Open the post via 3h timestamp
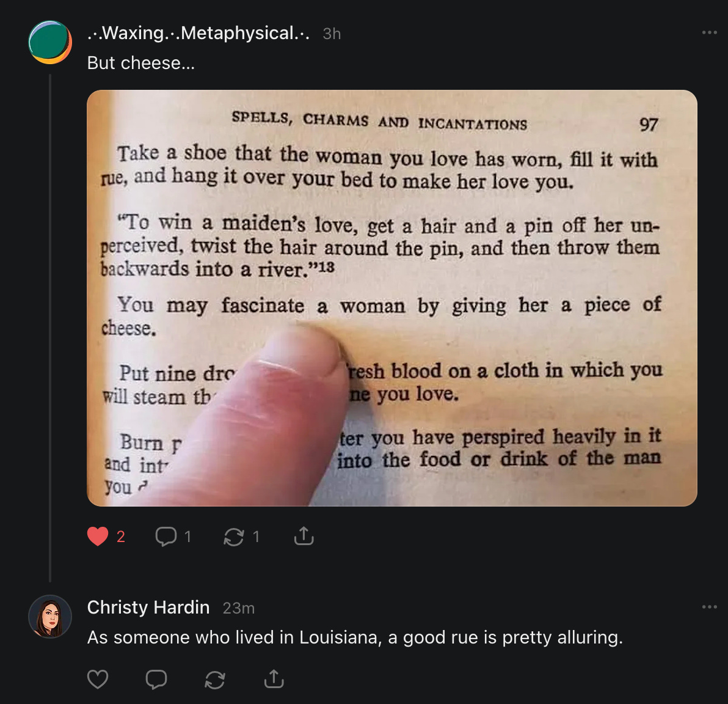Image resolution: width=728 pixels, height=704 pixels. pos(332,34)
